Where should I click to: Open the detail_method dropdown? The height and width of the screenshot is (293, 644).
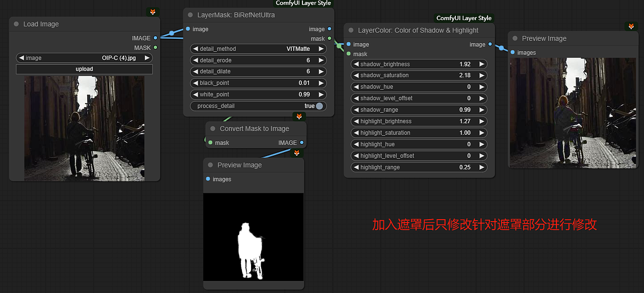[x=258, y=49]
